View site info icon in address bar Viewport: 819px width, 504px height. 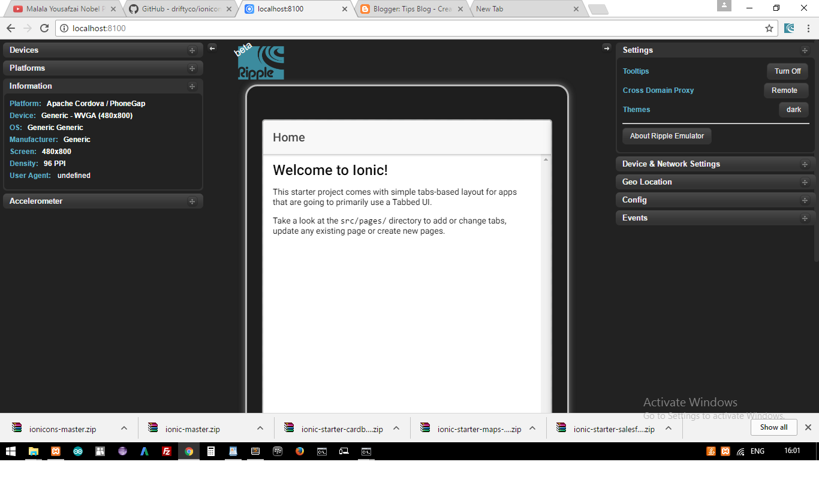pyautogui.click(x=65, y=28)
